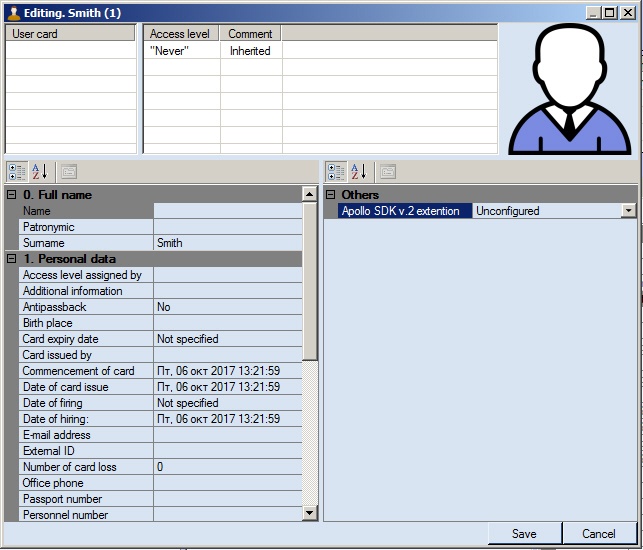
Task: Select the Inherited comment cell
Action: [251, 51]
